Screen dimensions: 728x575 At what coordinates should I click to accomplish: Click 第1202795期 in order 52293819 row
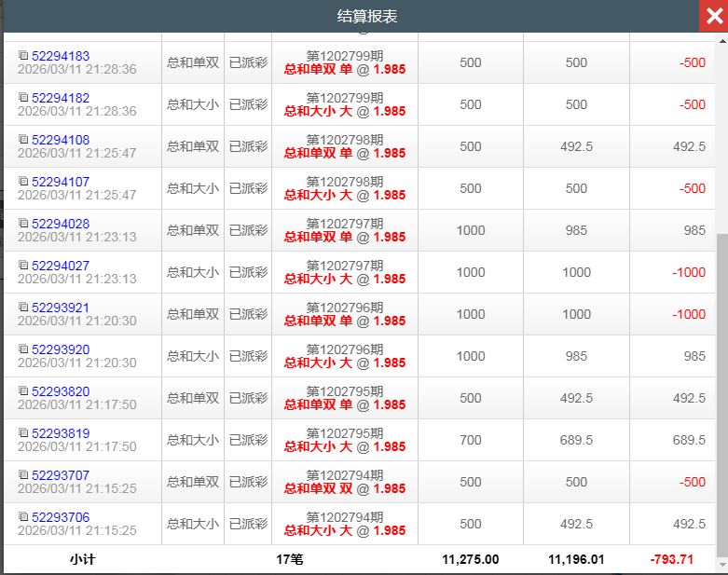345,433
